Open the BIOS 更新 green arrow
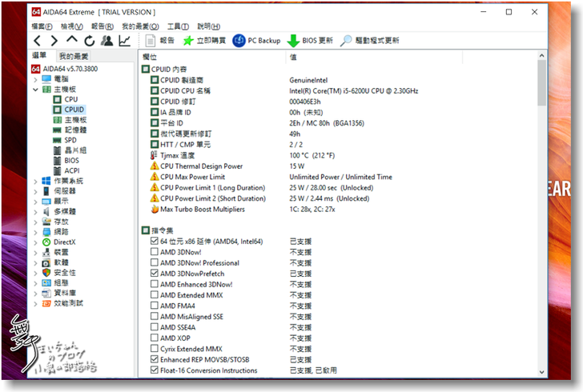The image size is (583, 392). coord(293,41)
